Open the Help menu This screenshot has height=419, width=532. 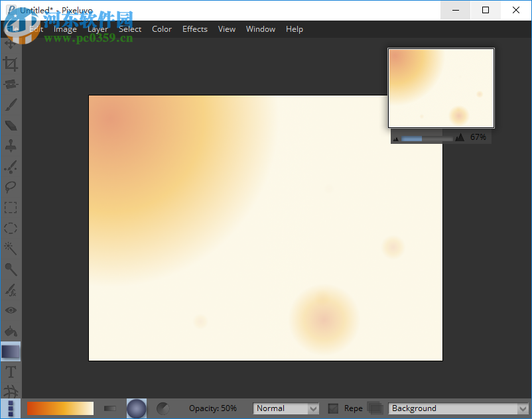pos(294,29)
